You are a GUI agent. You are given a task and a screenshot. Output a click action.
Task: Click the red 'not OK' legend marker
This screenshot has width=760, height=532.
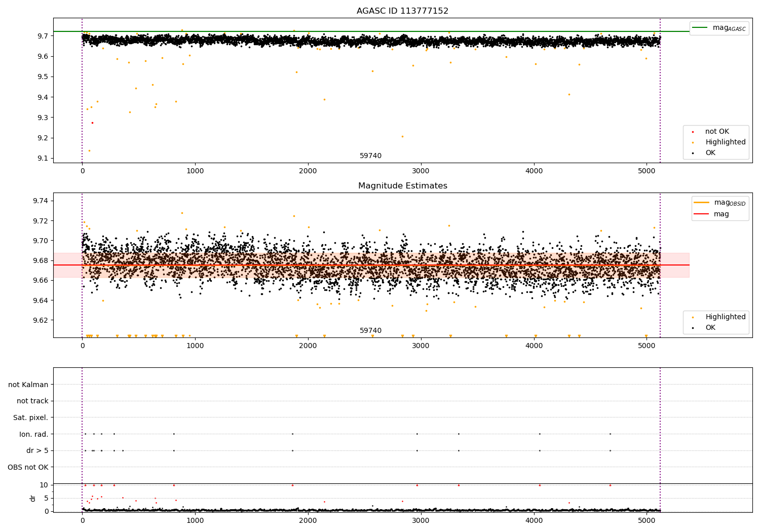point(693,132)
